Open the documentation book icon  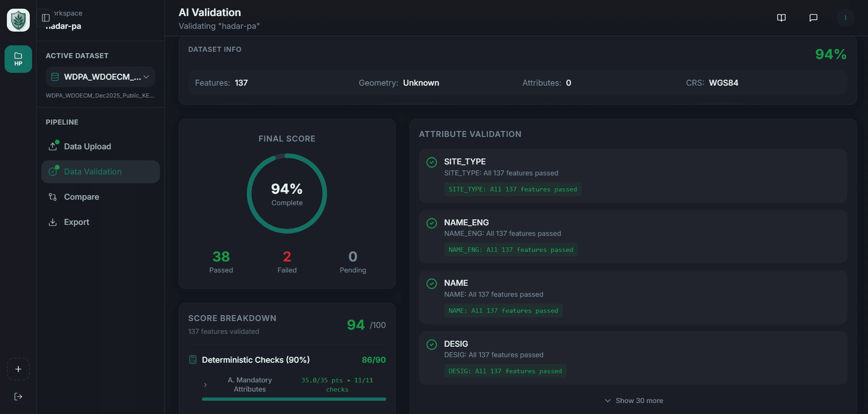point(781,18)
